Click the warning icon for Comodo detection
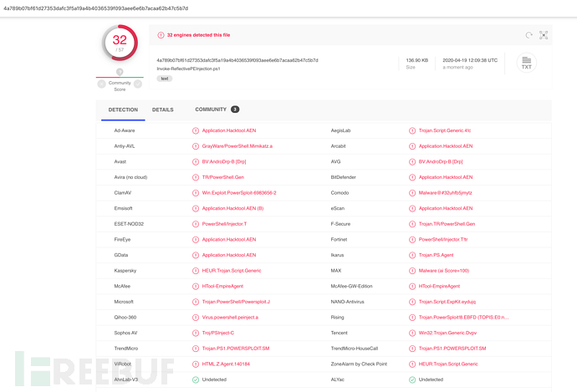The width and height of the screenshot is (577, 392). click(x=412, y=193)
